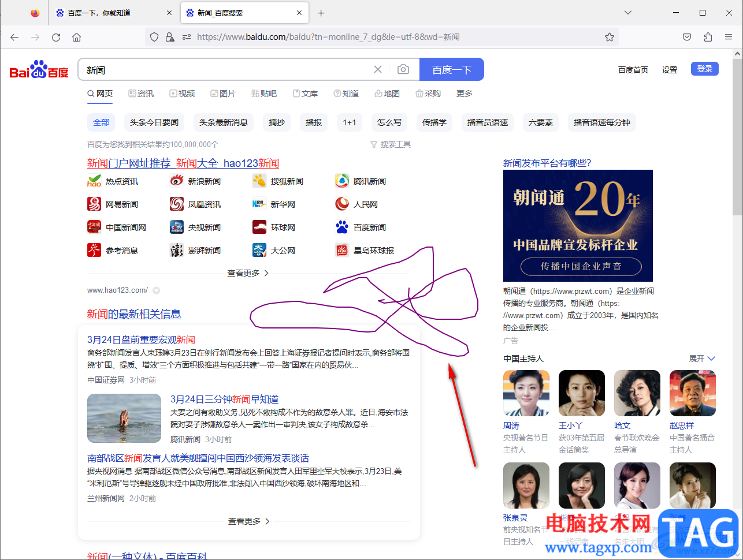The image size is (743, 560).
Task: Open tracking protection shield panel
Action: (x=154, y=37)
